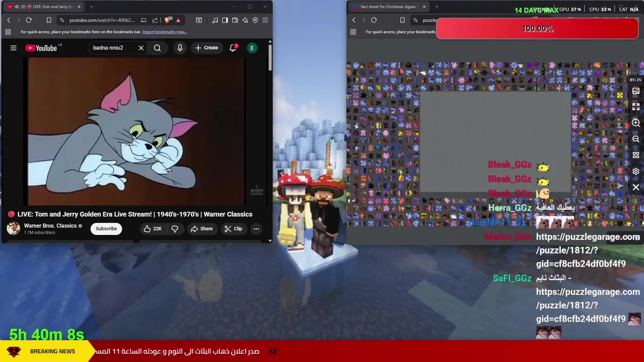Close the Tom and Jerry YouTube tab
Image resolution: width=644 pixels, height=362 pixels.
(x=79, y=7)
